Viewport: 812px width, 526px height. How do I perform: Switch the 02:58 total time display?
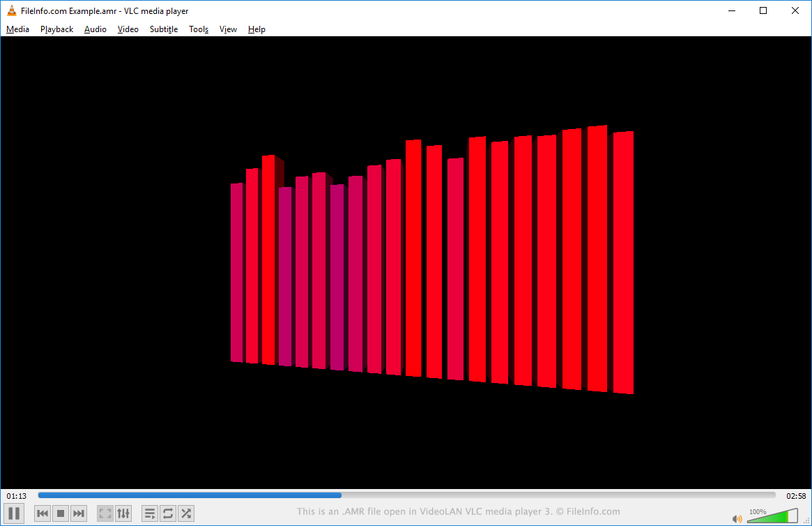pyautogui.click(x=796, y=496)
